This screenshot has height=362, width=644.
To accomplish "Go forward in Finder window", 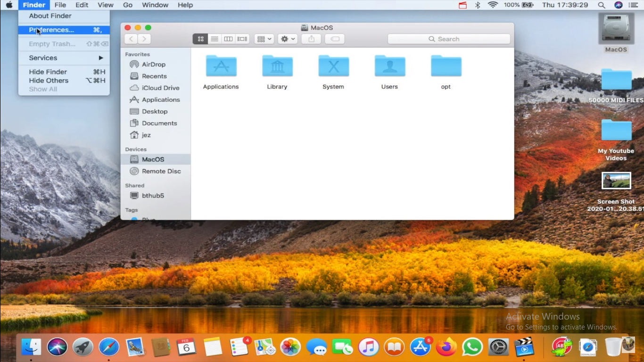I will click(144, 39).
